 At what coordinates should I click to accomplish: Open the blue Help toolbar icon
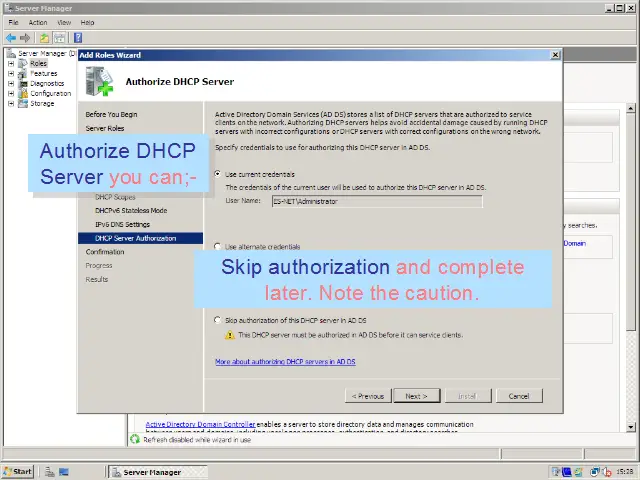78,38
